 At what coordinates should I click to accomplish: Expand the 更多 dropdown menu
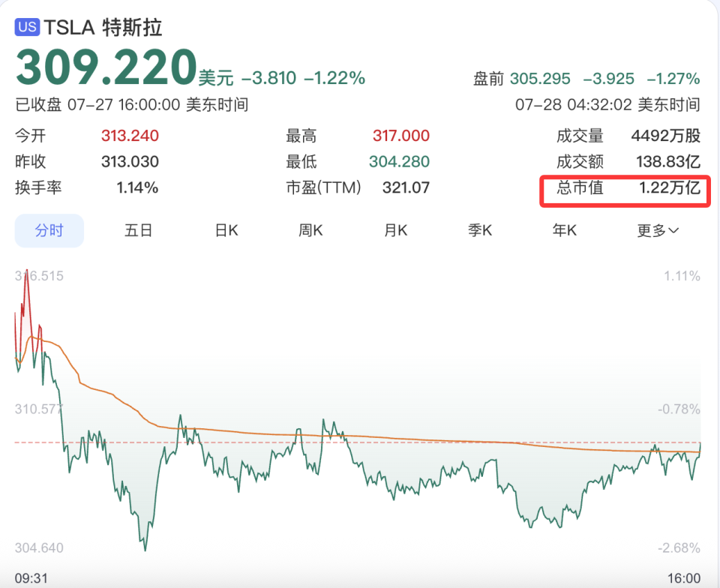tap(658, 230)
